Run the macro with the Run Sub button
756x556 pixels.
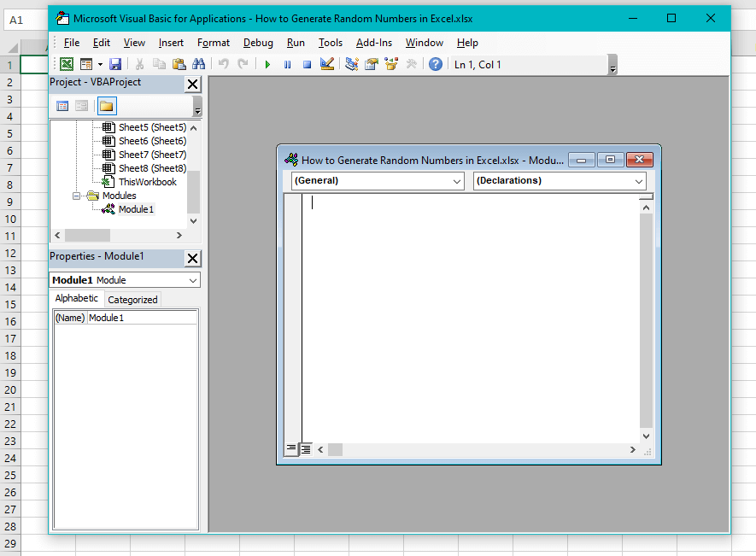pos(267,63)
